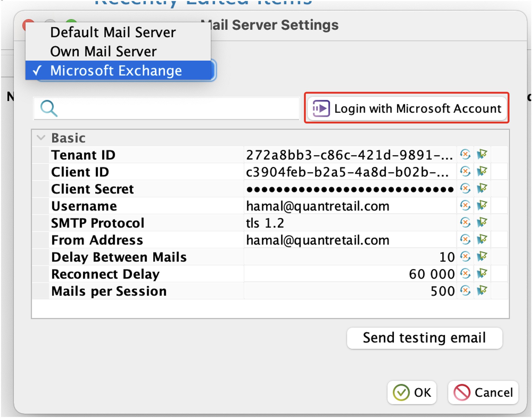Click the green arrow icon in From Address row
Screen dimensions: 532x418
pyautogui.click(x=482, y=240)
